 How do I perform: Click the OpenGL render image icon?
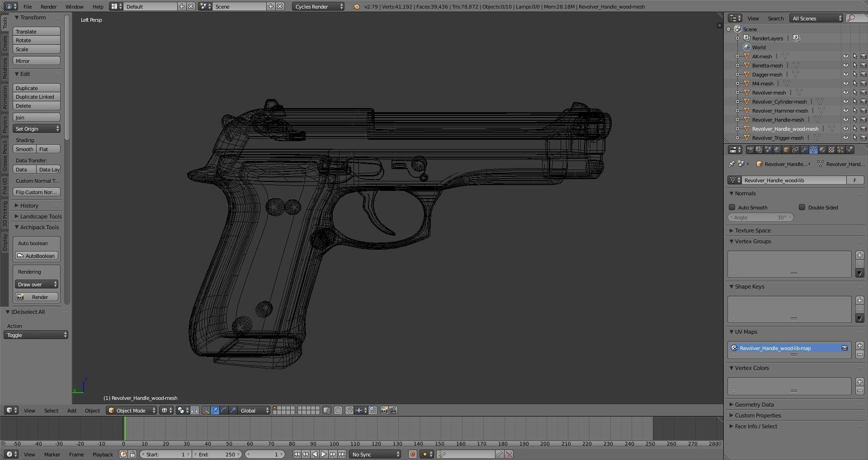click(x=384, y=410)
